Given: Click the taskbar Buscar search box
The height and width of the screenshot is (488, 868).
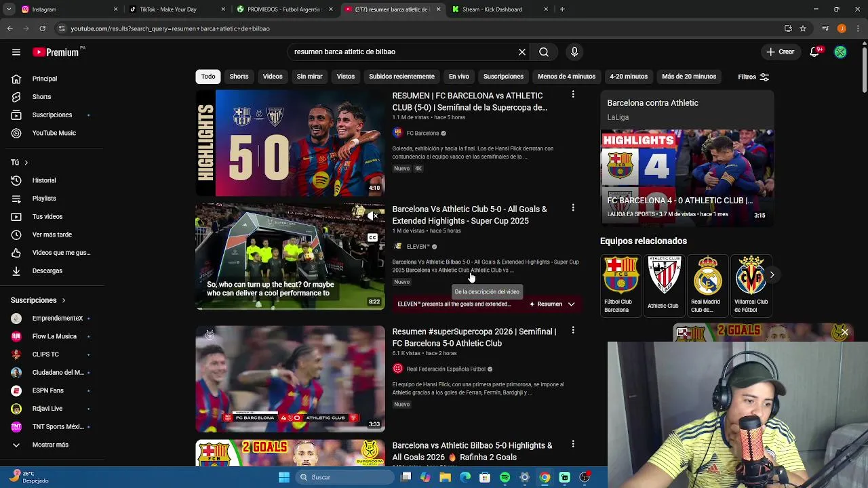Looking at the screenshot, I should (345, 477).
